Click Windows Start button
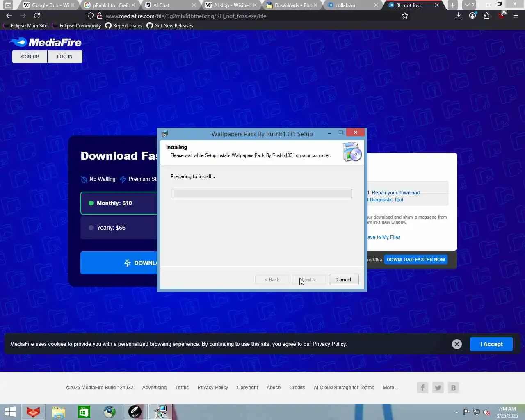Image resolution: width=525 pixels, height=420 pixels. [10, 412]
